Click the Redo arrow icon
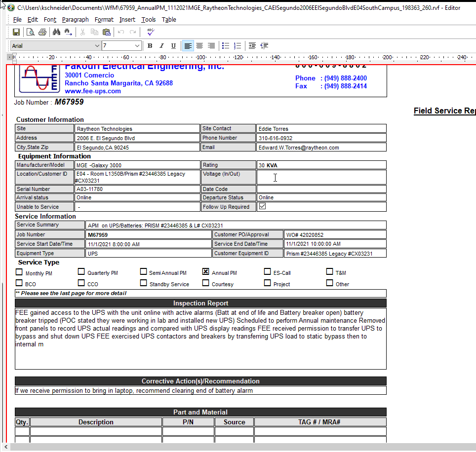 pyautogui.click(x=133, y=32)
